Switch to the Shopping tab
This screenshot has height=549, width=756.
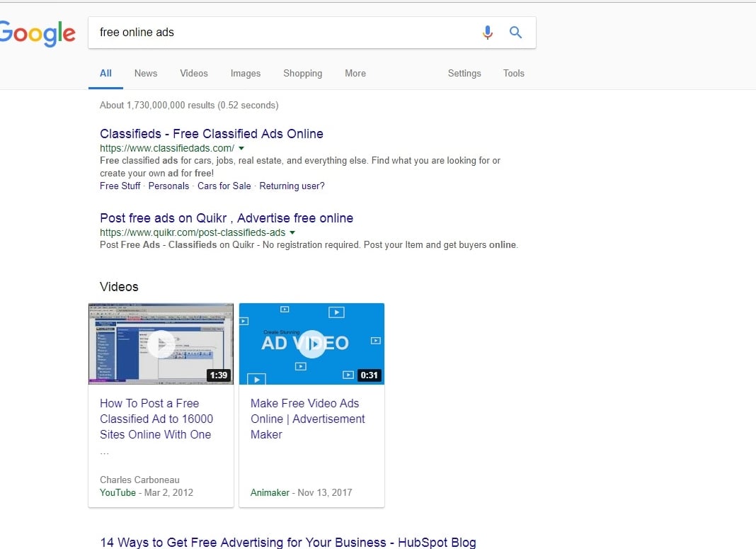click(x=302, y=73)
